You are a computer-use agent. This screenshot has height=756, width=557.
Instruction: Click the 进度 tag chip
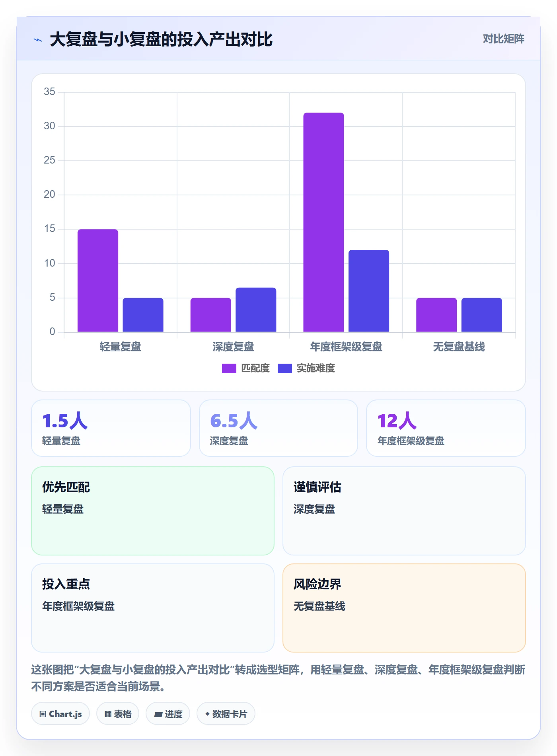click(168, 714)
